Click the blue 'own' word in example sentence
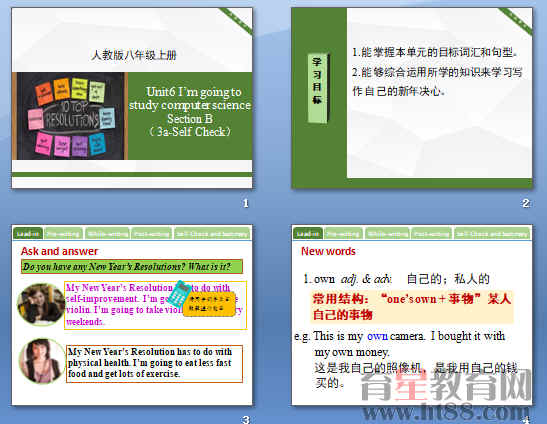547x424 pixels. pos(377,336)
